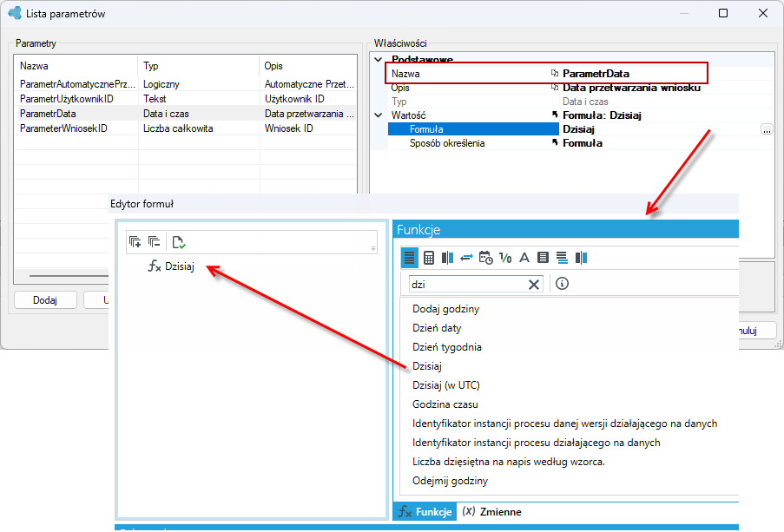Collapse the Wartość property group
The image size is (784, 532).
tap(379, 115)
